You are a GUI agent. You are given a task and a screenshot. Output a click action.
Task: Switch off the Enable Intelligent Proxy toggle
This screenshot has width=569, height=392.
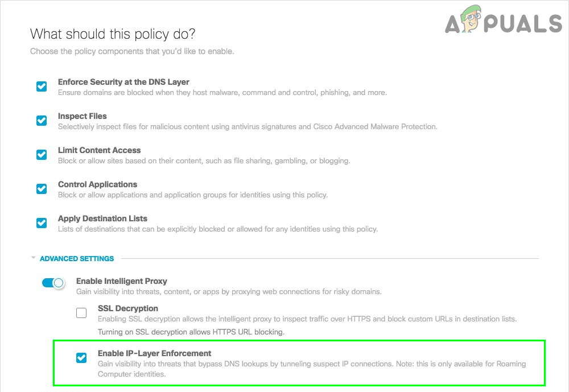(55, 282)
